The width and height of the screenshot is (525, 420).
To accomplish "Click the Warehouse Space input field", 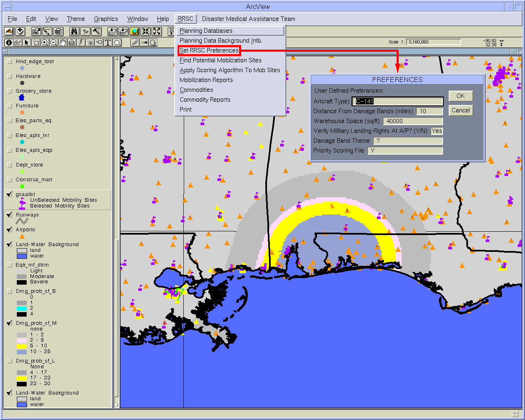I will click(413, 121).
